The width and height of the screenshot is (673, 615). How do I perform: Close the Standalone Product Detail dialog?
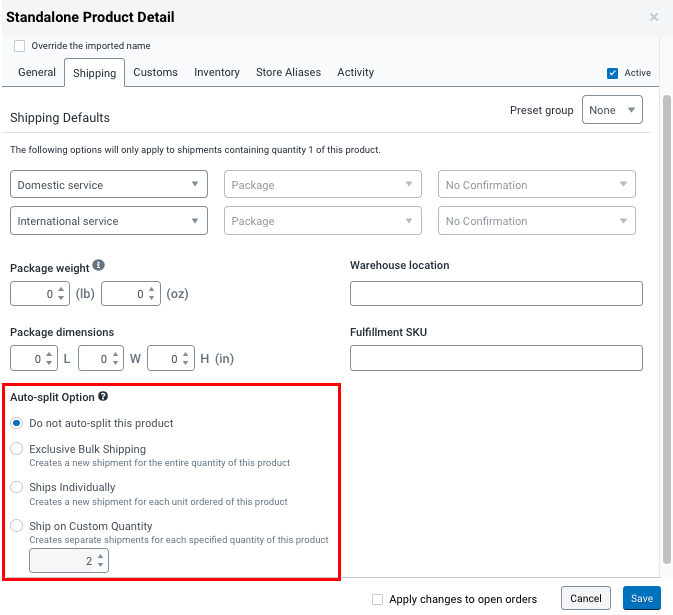654,17
